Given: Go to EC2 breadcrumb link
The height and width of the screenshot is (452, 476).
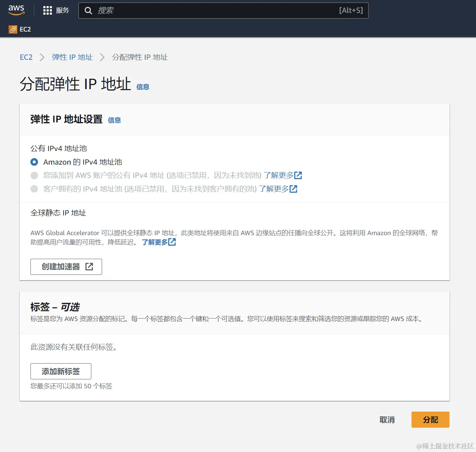Looking at the screenshot, I should 26,57.
